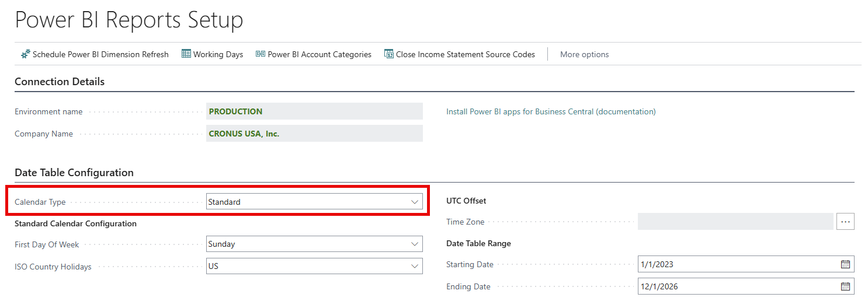
Task: Collapse the Date Table Configuration section header
Action: (x=74, y=173)
